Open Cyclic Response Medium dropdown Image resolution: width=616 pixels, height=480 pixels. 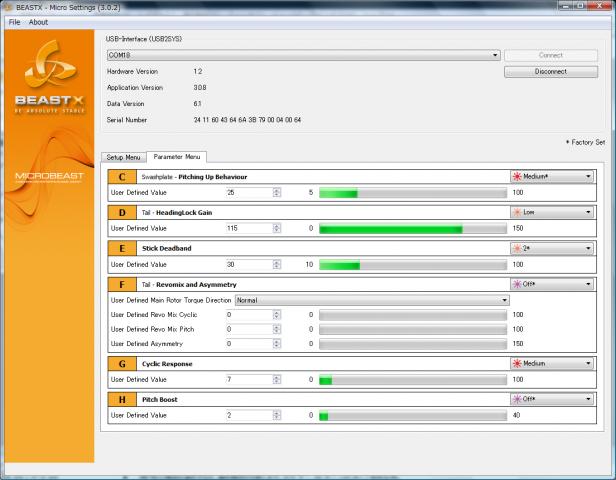click(552, 363)
